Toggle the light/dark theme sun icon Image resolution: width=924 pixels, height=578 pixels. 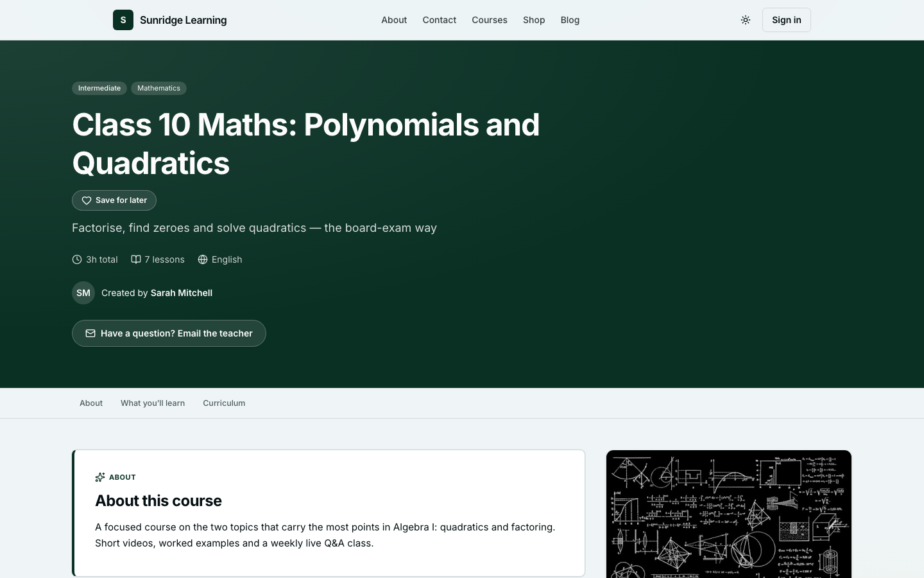(x=746, y=20)
